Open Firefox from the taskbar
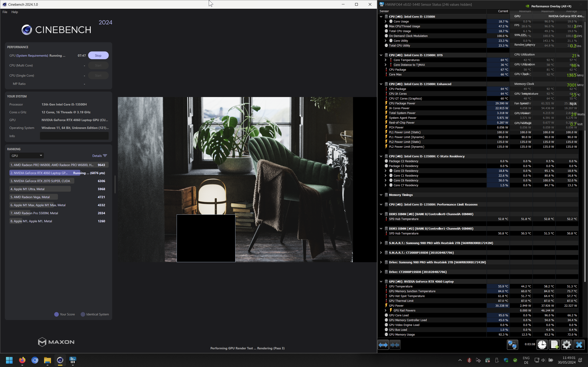This screenshot has height=367, width=588. coord(22,360)
